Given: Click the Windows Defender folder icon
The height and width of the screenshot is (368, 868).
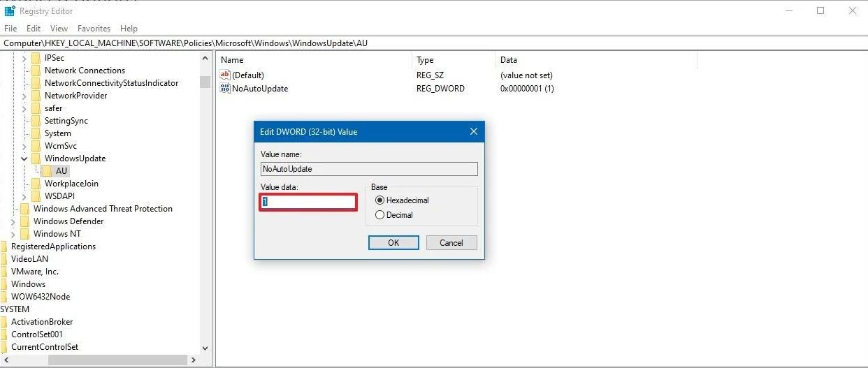Looking at the screenshot, I should (25, 221).
